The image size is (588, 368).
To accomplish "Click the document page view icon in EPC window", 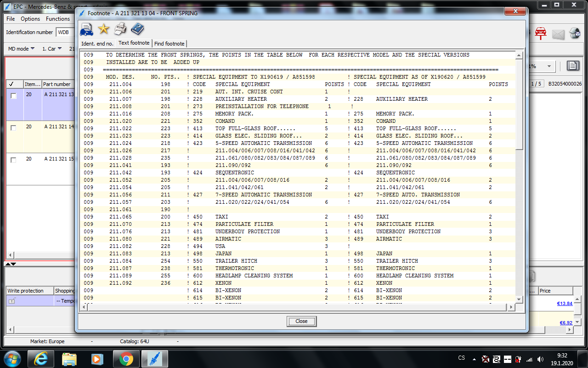I will click(x=572, y=66).
